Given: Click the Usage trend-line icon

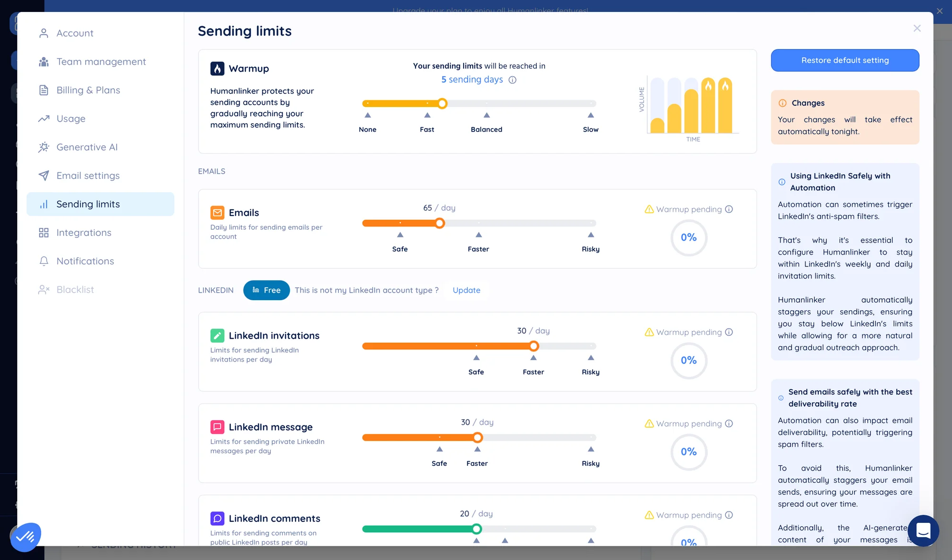Looking at the screenshot, I should pos(44,119).
